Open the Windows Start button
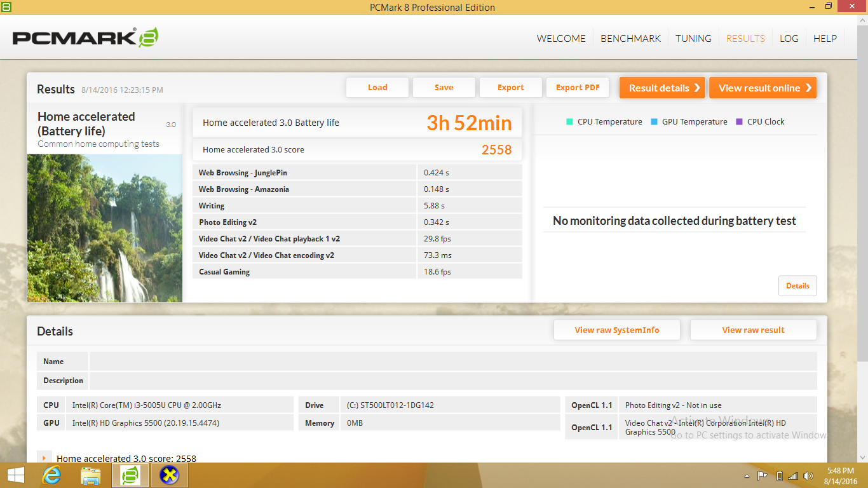 coord(16,475)
